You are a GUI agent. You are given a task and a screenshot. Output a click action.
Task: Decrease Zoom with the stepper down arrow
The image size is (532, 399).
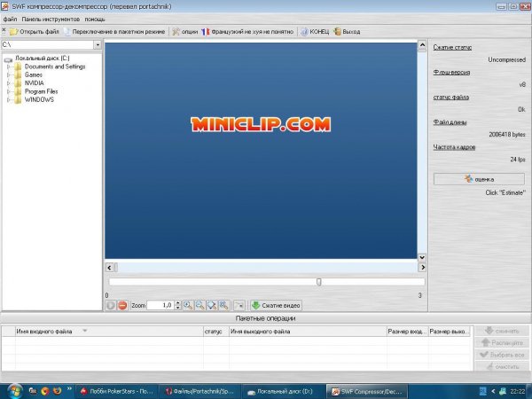[x=178, y=308]
